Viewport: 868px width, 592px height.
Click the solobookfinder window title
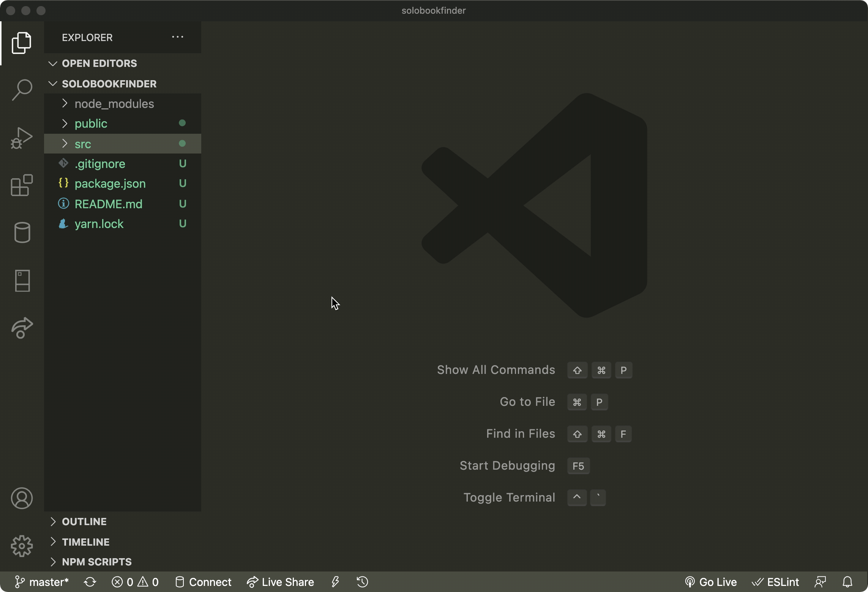pos(434,11)
